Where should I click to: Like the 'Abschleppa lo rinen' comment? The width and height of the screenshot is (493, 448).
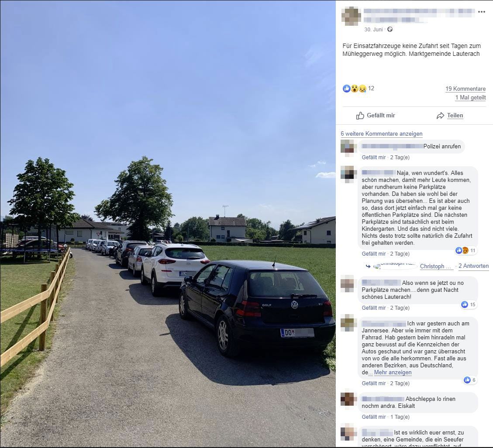pos(373,417)
